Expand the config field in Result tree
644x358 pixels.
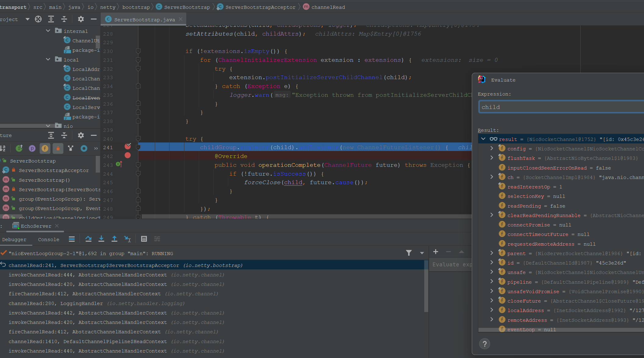(492, 148)
